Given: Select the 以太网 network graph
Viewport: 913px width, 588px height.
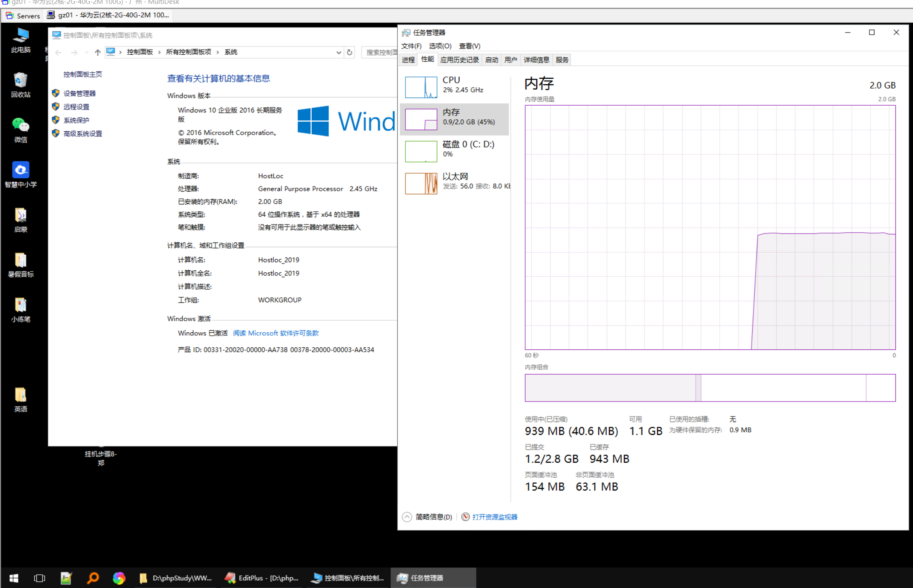Looking at the screenshot, I should click(421, 183).
